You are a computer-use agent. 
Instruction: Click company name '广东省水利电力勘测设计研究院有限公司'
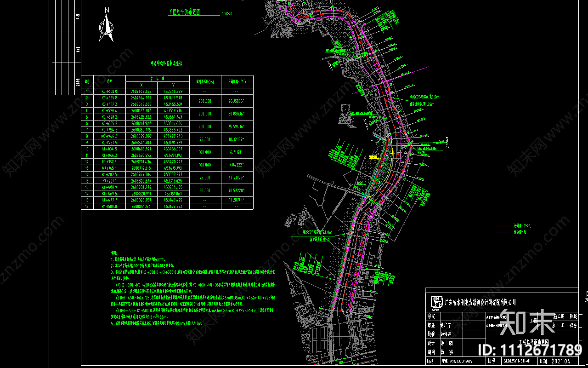[480, 302]
